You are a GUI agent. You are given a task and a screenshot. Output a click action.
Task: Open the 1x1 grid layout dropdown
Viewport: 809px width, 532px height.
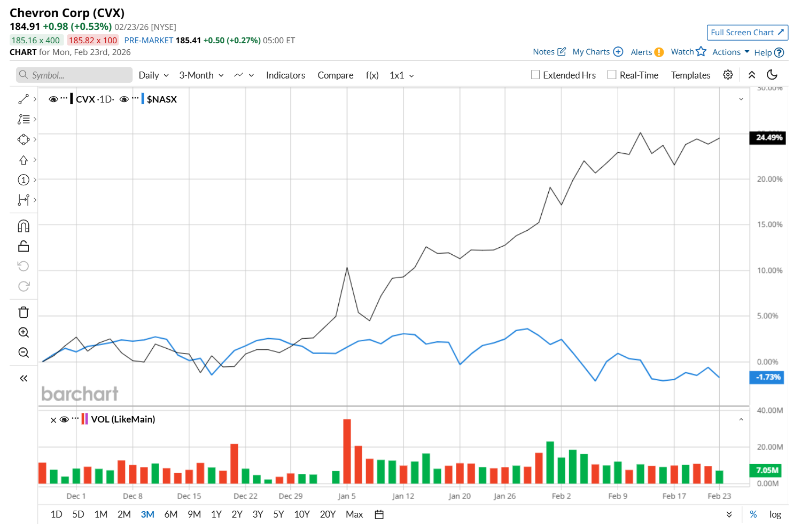click(x=402, y=75)
